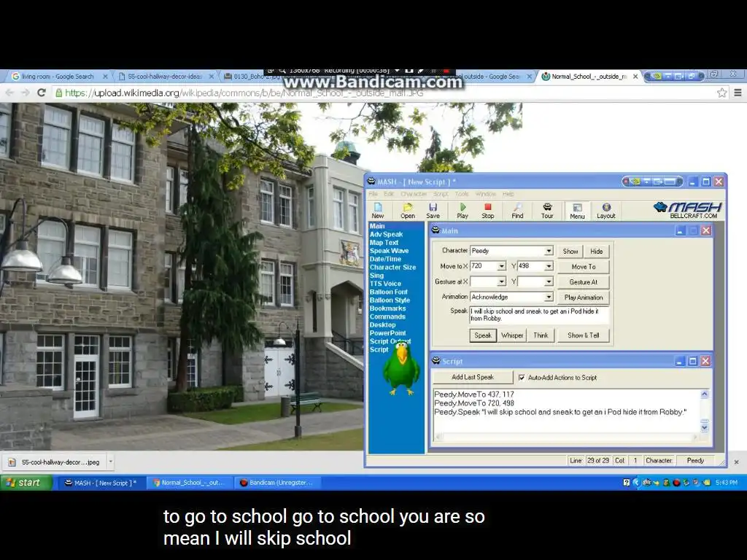Click the Speak button
This screenshot has width=747, height=560.
coord(483,335)
